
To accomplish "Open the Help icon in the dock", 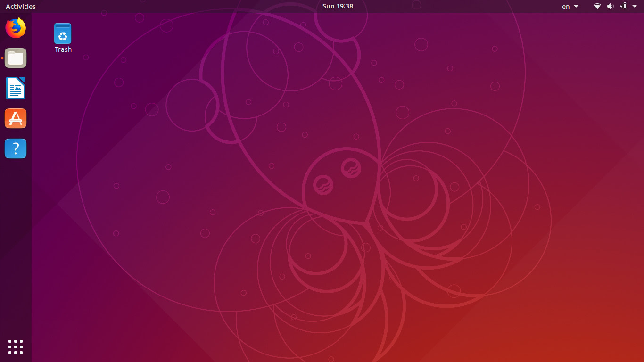I will pyautogui.click(x=16, y=148).
